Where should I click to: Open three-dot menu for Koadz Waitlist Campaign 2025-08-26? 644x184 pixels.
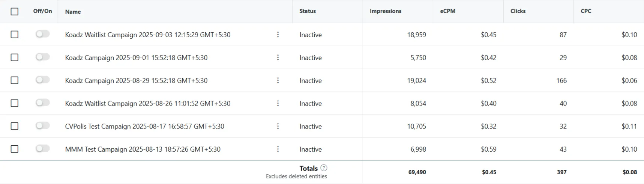[278, 103]
